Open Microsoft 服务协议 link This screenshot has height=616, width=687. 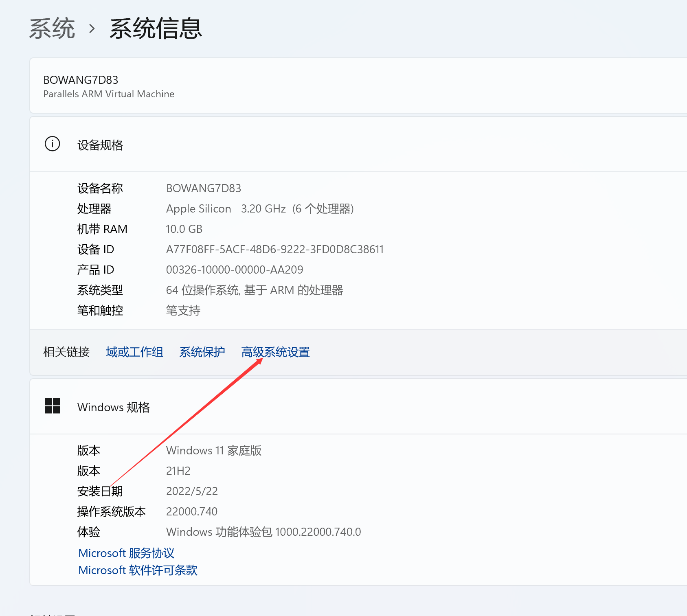coord(126,553)
